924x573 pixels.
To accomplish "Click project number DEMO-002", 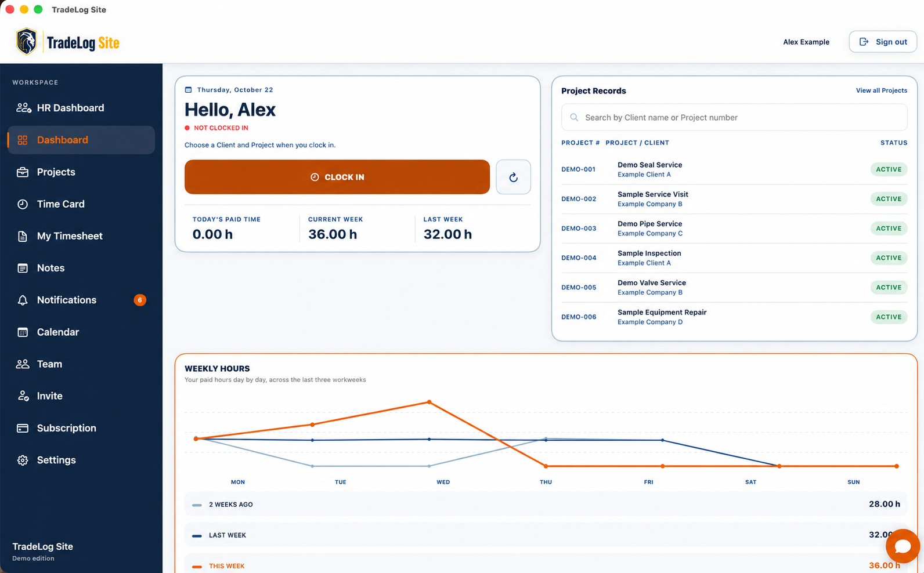I will 579,199.
